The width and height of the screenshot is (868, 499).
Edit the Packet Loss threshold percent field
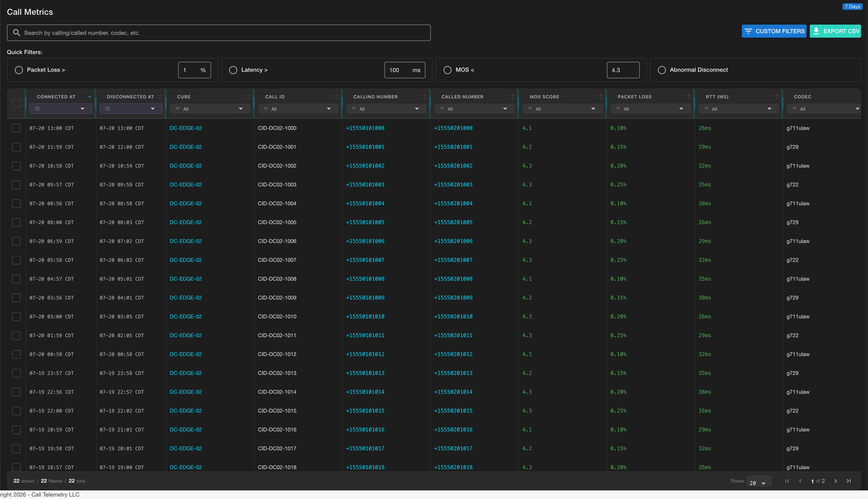194,70
